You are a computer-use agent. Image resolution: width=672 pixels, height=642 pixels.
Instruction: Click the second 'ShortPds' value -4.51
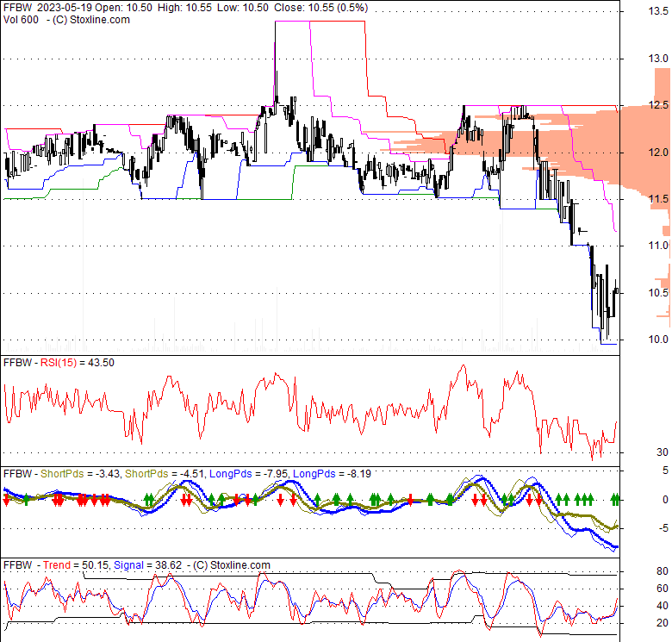click(190, 474)
